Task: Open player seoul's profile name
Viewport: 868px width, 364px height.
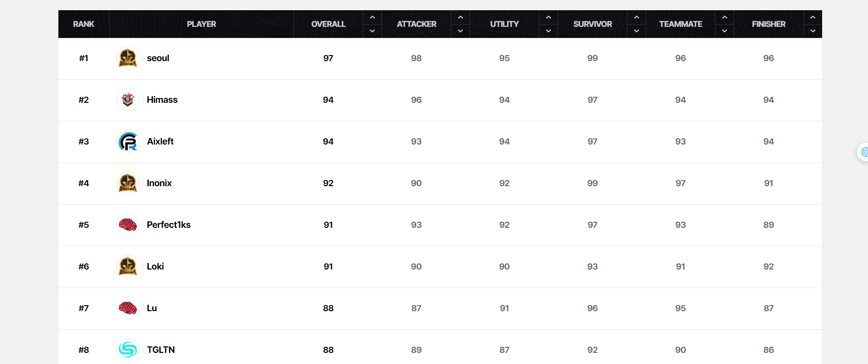Action: click(x=158, y=58)
